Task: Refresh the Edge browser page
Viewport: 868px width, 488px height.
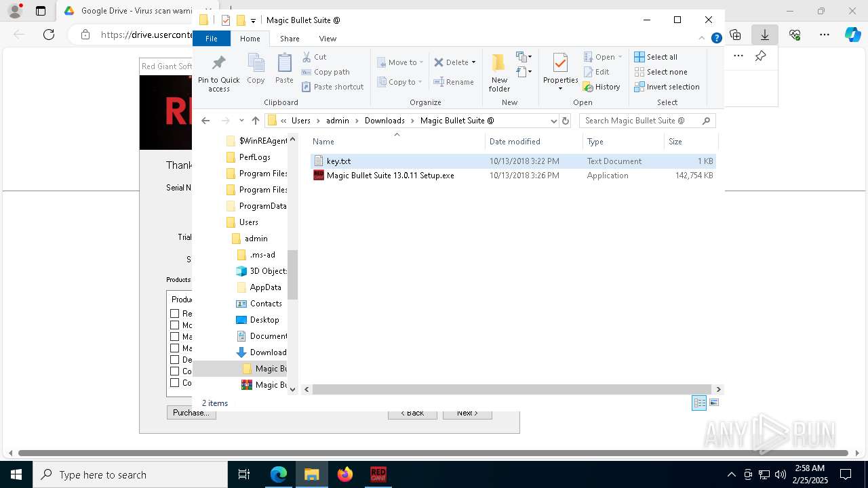Action: (49, 35)
